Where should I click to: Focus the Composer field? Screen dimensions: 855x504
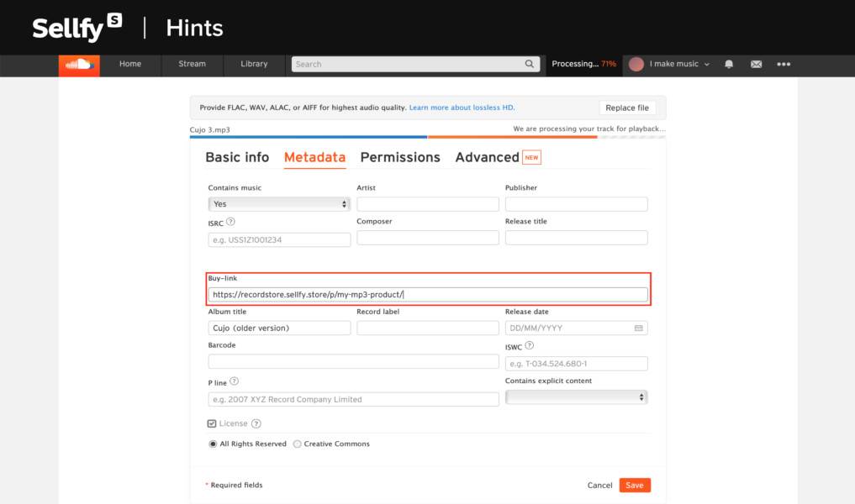427,238
